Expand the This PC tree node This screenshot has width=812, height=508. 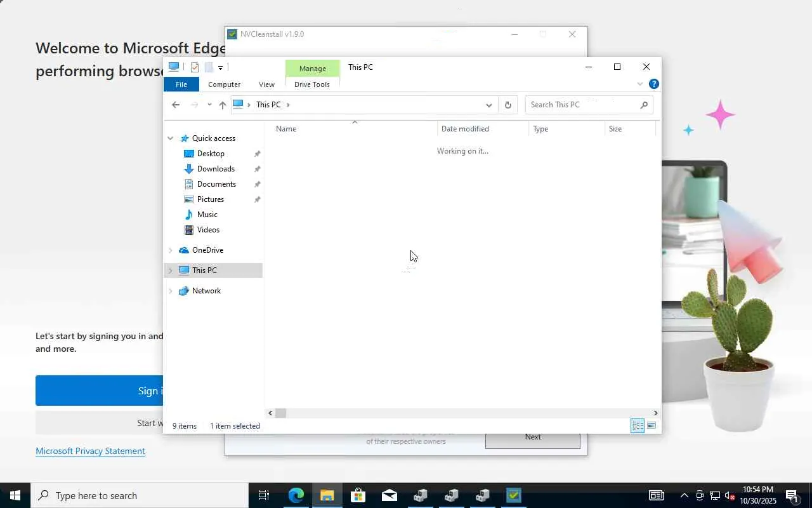(x=170, y=271)
